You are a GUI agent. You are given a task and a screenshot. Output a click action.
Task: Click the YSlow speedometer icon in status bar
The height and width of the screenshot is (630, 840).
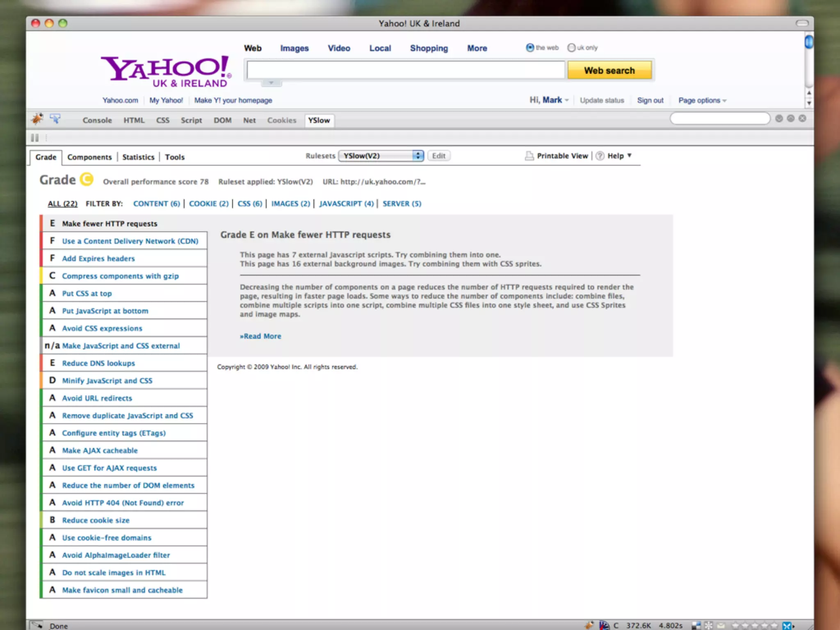click(604, 625)
